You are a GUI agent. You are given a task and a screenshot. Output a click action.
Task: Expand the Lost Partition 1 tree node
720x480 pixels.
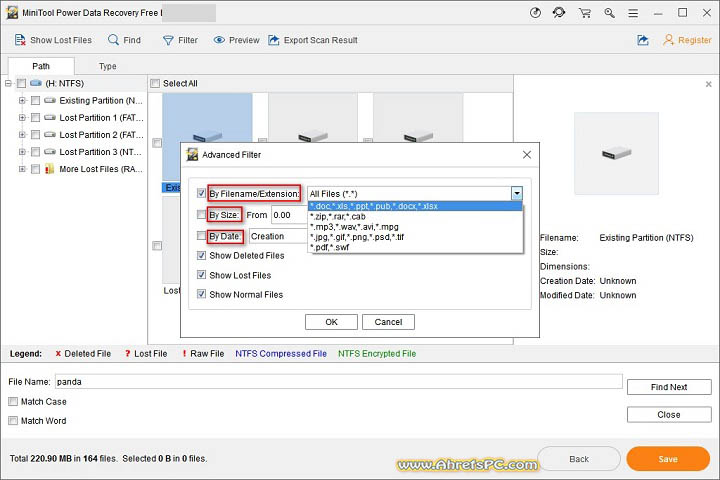[21, 118]
